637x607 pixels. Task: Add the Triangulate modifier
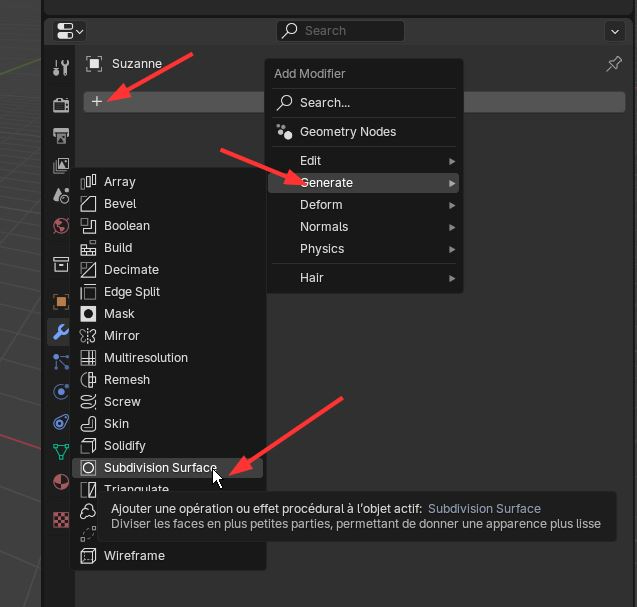click(167, 487)
